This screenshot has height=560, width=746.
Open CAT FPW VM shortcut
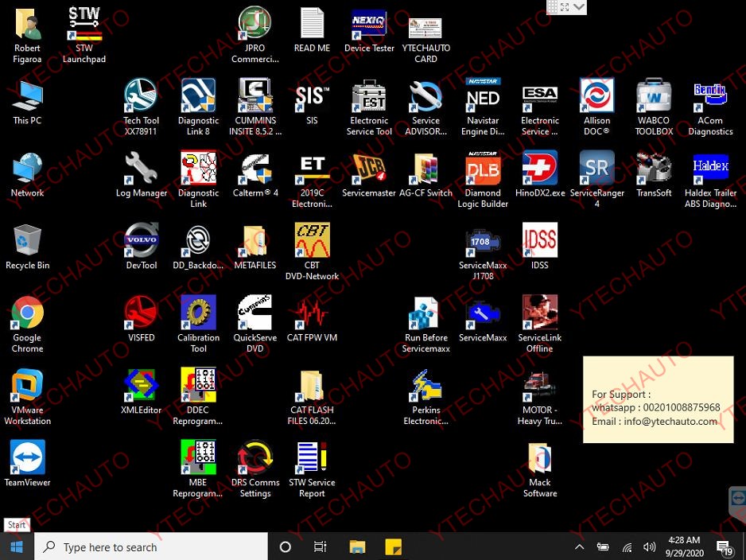[312, 319]
